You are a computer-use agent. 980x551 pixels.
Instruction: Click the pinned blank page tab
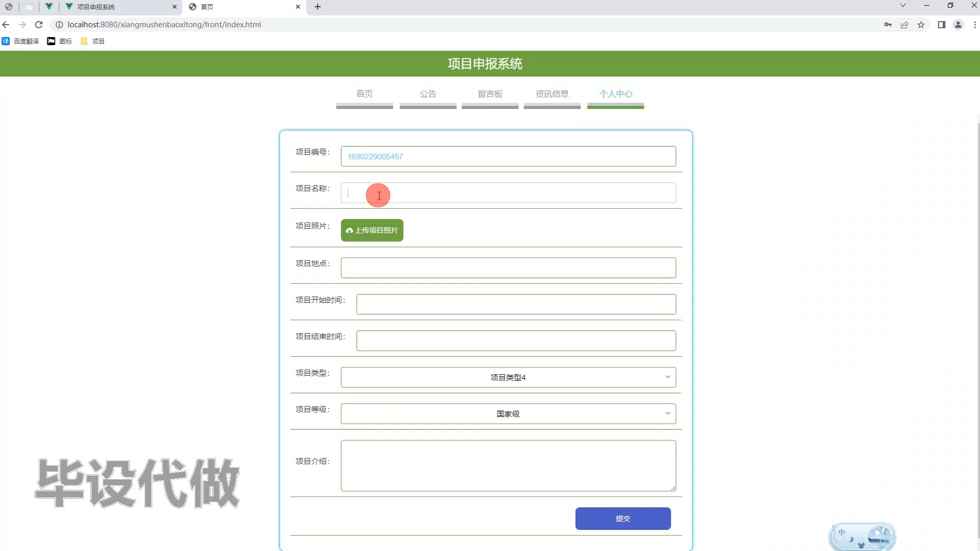coord(29,7)
